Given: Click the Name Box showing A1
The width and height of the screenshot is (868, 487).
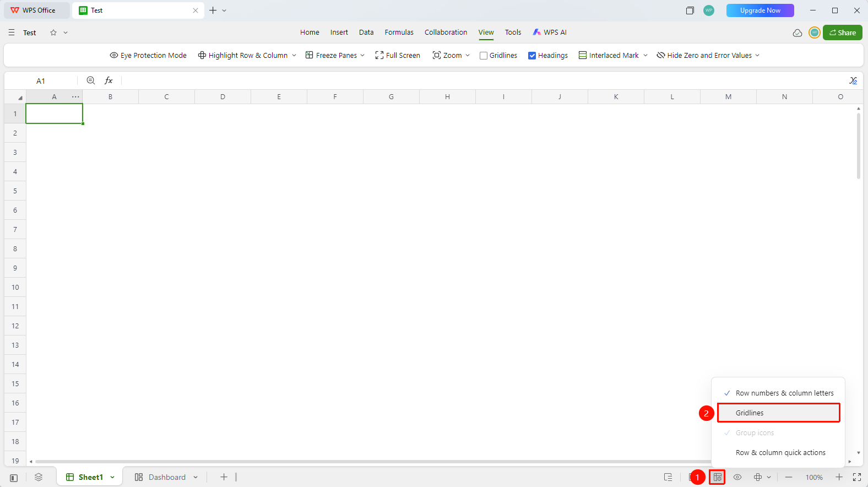Looking at the screenshot, I should point(41,81).
